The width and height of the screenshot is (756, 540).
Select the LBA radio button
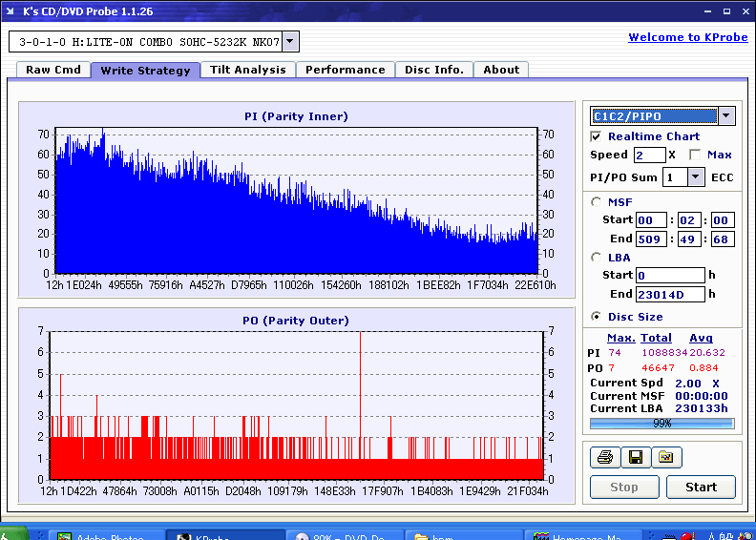[x=597, y=257]
